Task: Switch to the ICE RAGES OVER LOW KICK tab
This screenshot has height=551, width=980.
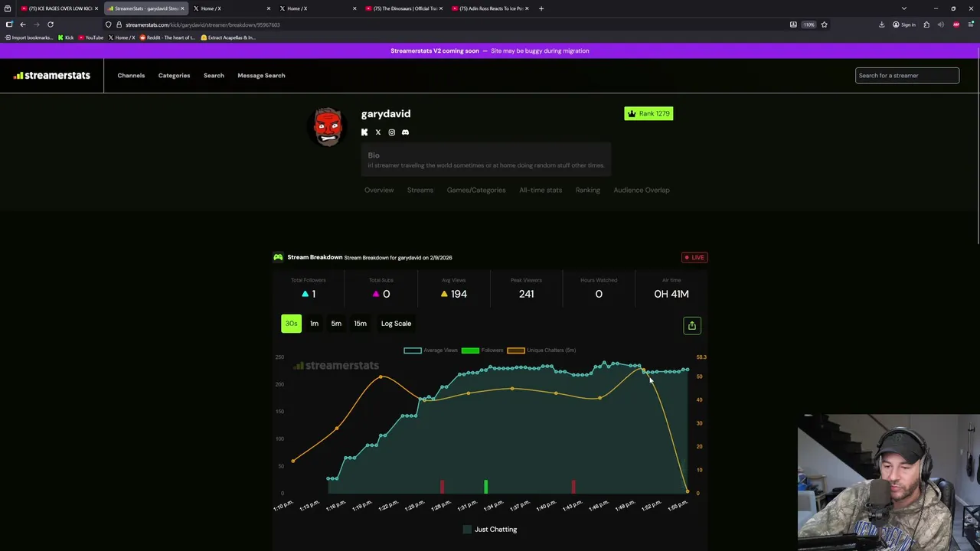Action: 60,8
